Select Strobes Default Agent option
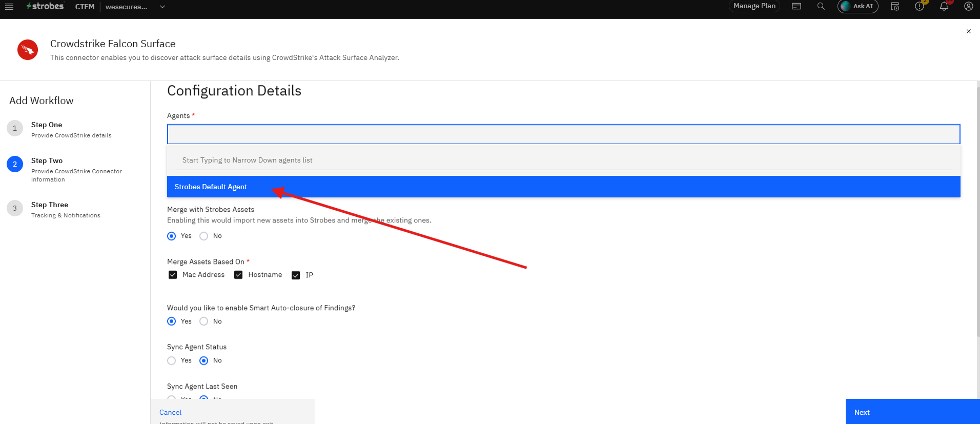This screenshot has height=424, width=980. point(564,187)
